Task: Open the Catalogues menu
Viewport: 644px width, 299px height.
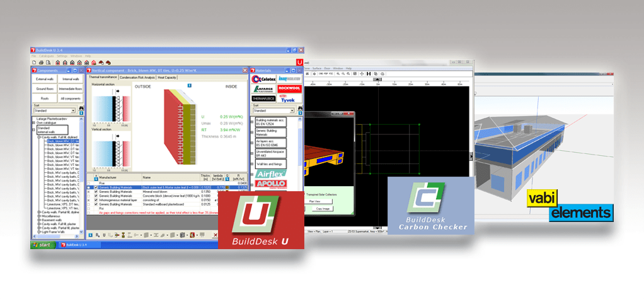Action: click(47, 56)
